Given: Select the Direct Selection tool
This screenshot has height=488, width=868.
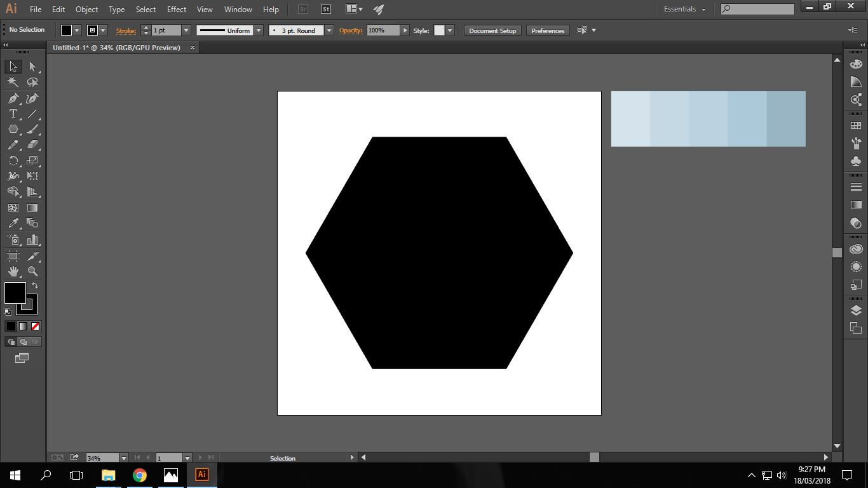Looking at the screenshot, I should [32, 67].
